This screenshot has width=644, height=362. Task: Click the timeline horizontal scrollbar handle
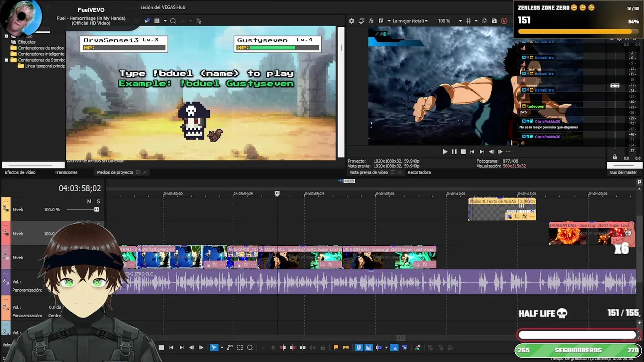coord(401,338)
